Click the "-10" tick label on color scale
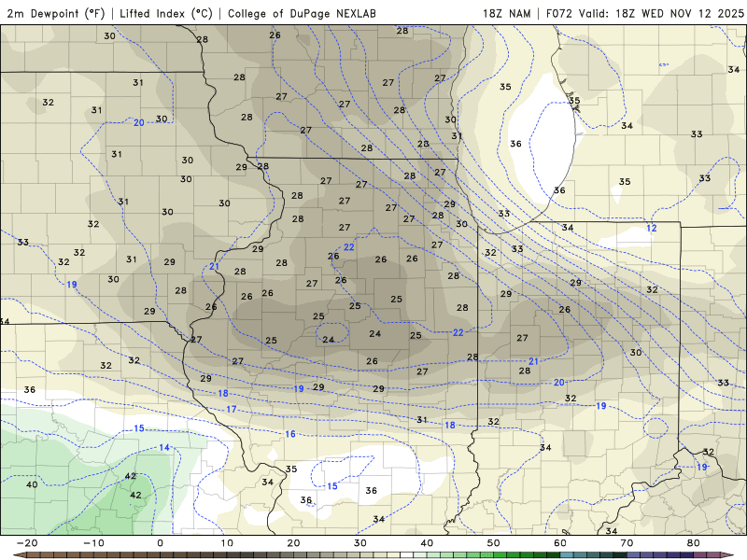Viewport: 747px width, 560px height. tap(93, 543)
